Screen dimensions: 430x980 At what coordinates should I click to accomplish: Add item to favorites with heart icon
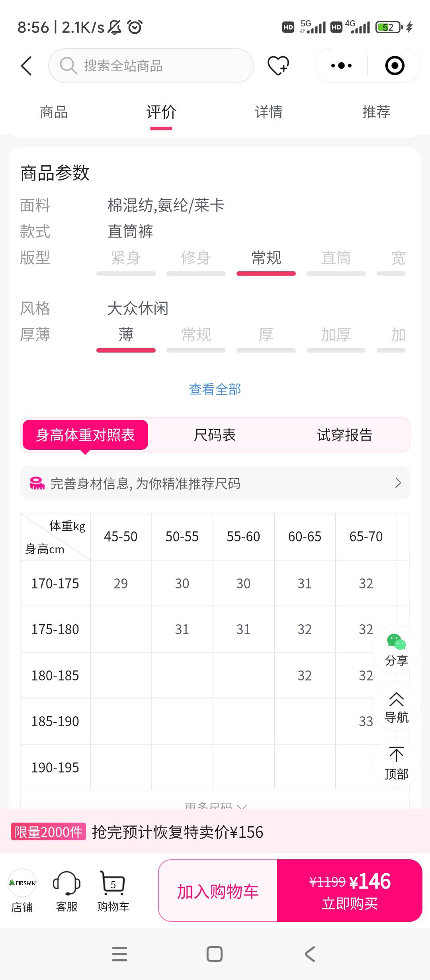pyautogui.click(x=278, y=66)
